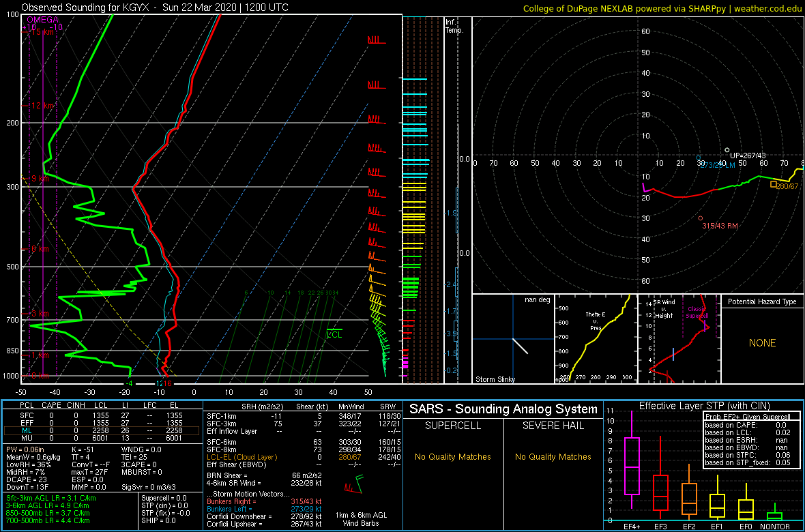
Task: Click the 'Potential Hazard Type' heading
Action: coord(762,302)
